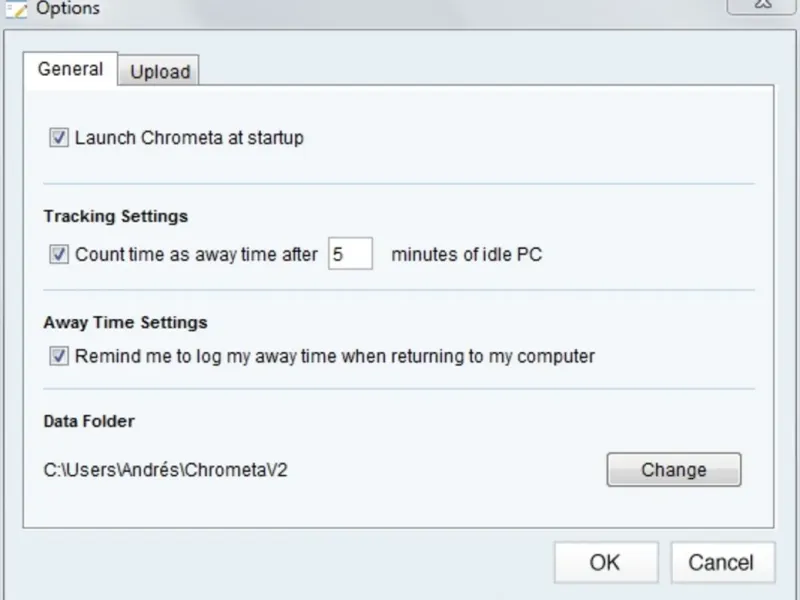Toggle the Launch Chrometa at startup checkbox
This screenshot has width=800, height=600.
pos(58,138)
